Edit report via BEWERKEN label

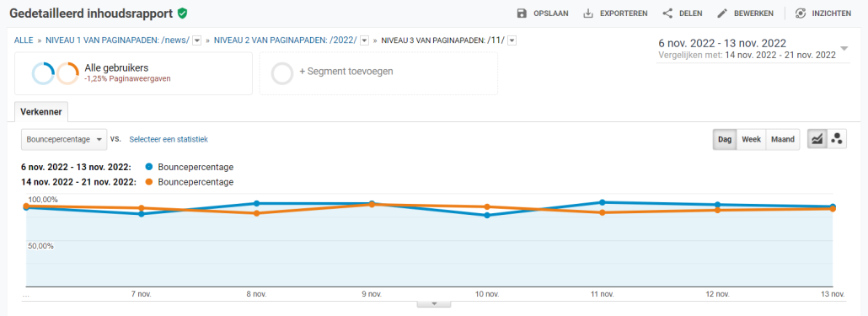[754, 13]
